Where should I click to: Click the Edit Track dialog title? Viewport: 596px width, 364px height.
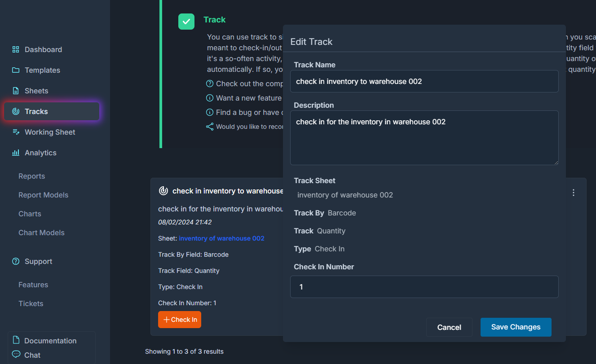[x=311, y=42]
